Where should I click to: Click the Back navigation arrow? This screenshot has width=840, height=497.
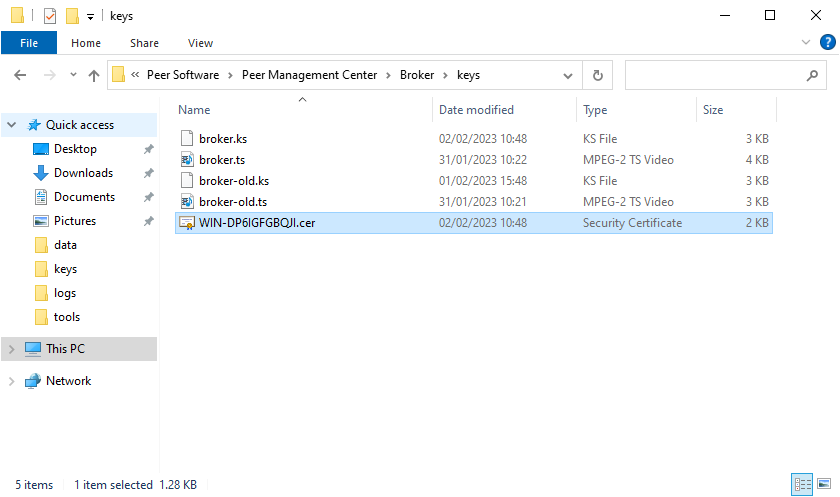coord(21,75)
